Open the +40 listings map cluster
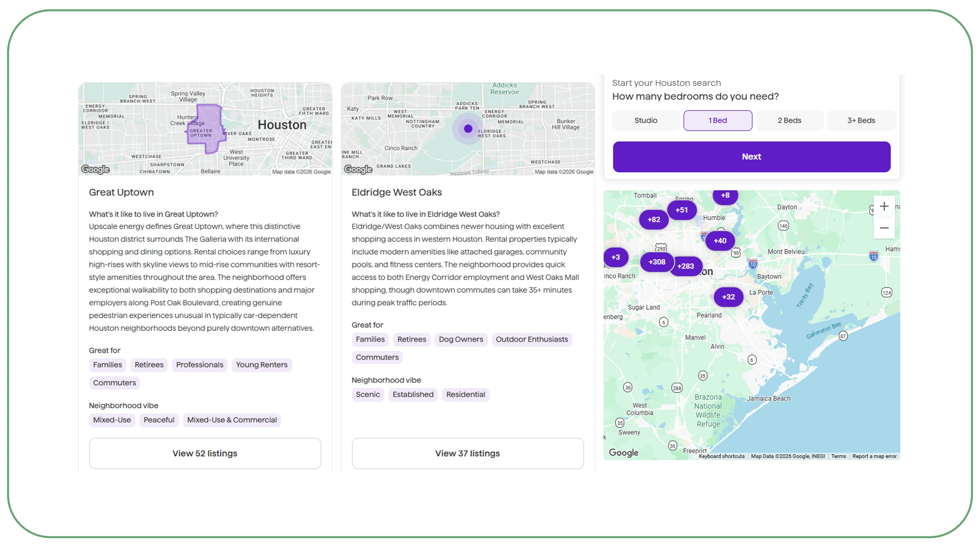Image resolution: width=980 pixels, height=547 pixels. pyautogui.click(x=720, y=241)
